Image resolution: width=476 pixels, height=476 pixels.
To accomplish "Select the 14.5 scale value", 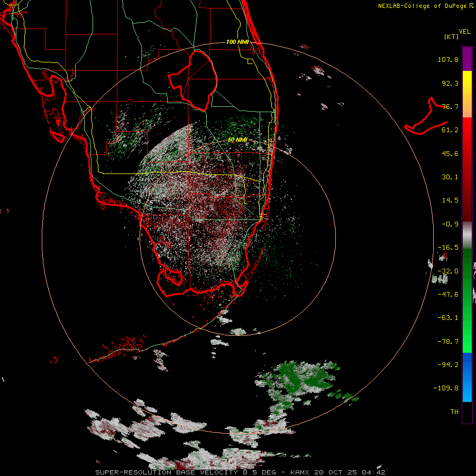I will 450,200.
